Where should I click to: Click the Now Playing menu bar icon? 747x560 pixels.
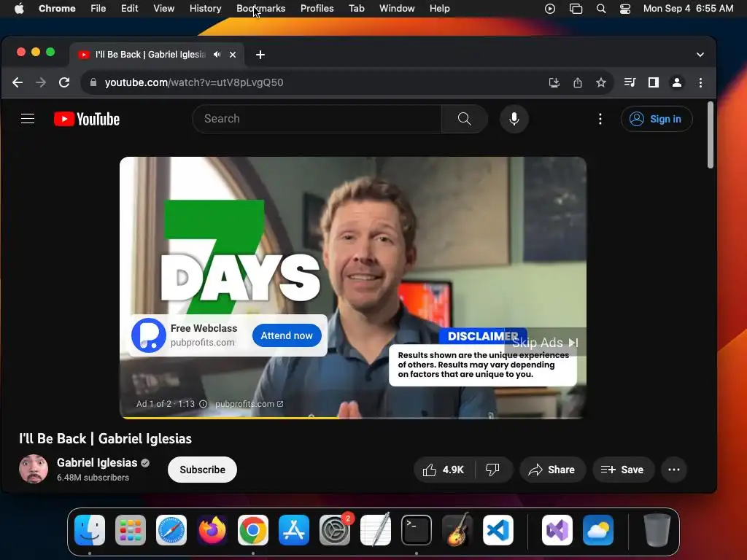[x=550, y=9]
